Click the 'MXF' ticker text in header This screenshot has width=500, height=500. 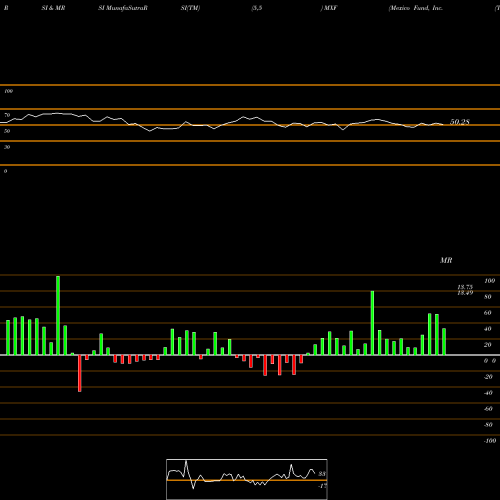(x=330, y=8)
